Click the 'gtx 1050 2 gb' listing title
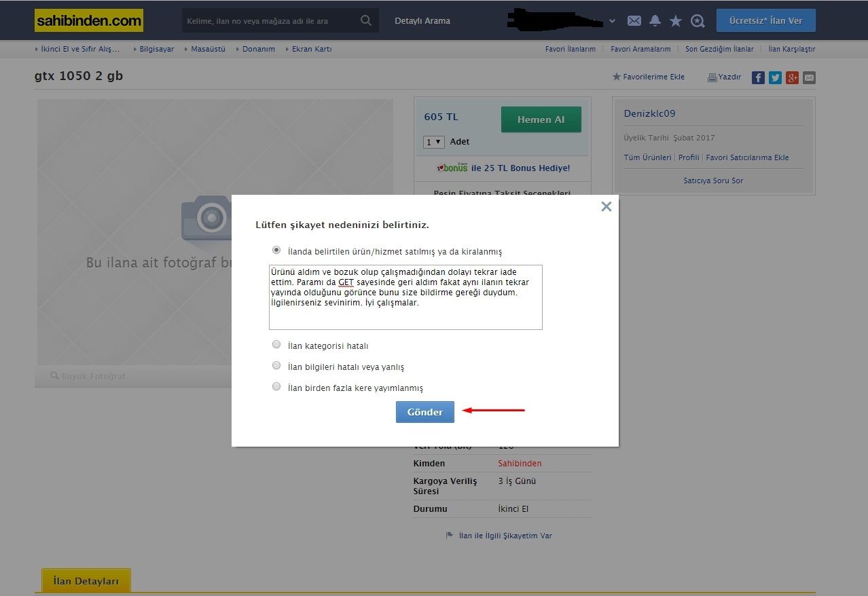Screen dimensions: 868x596 79,76
